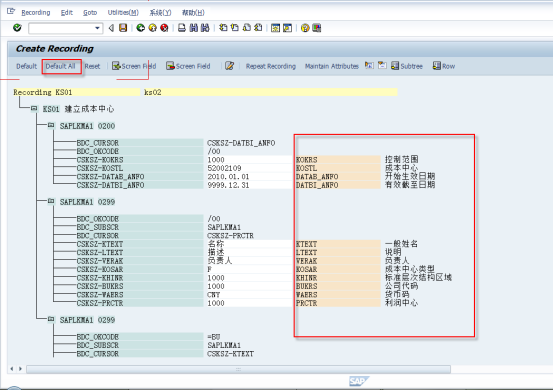Screen dimensions: 553x390
Task: Click the Generate Shortcut icon
Action: pyautogui.click(x=287, y=28)
